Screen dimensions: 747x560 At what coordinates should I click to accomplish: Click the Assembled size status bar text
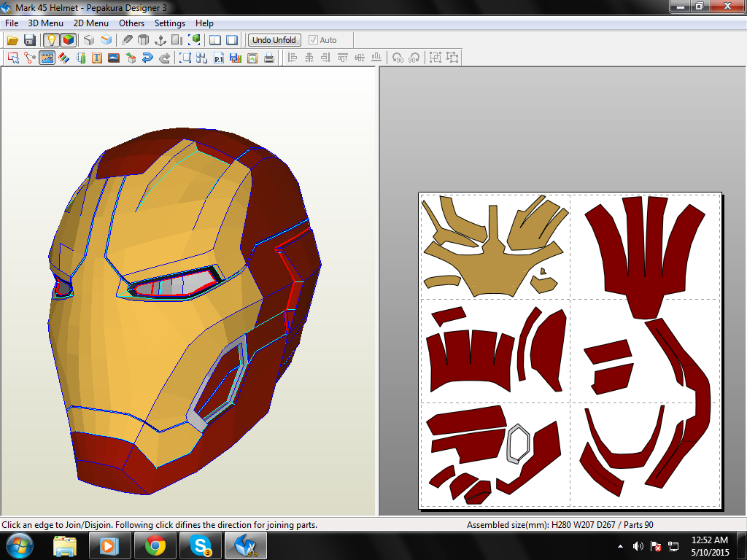click(560, 525)
